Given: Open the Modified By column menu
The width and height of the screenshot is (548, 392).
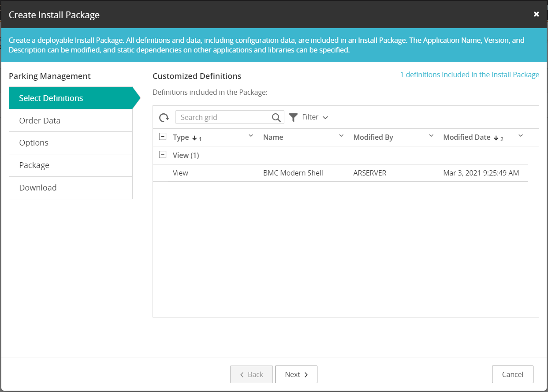Looking at the screenshot, I should click(431, 136).
